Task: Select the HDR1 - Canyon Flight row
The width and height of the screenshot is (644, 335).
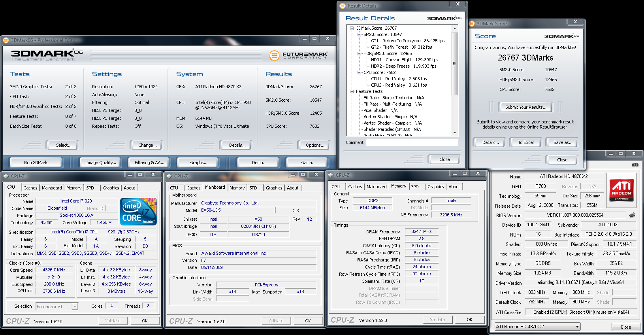Action: click(x=405, y=60)
